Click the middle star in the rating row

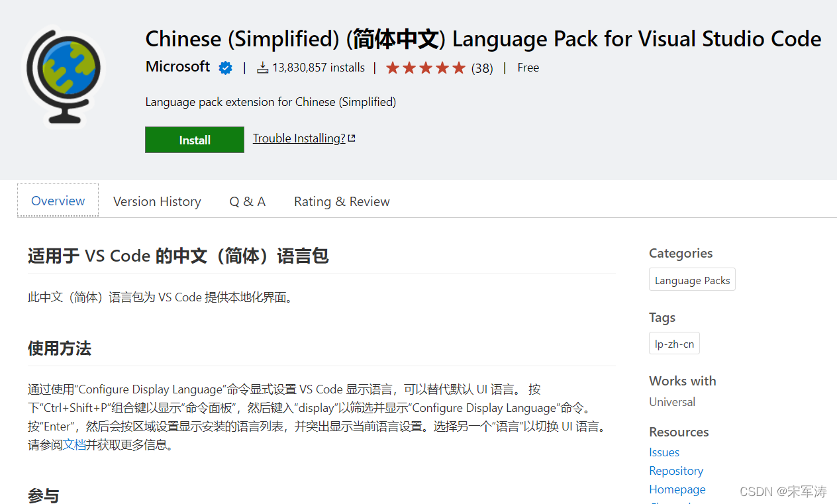426,67
